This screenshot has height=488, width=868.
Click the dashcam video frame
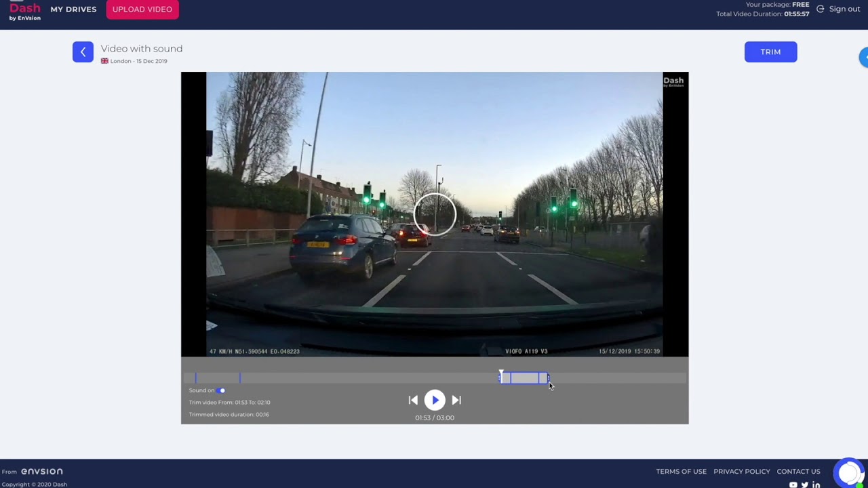435,214
